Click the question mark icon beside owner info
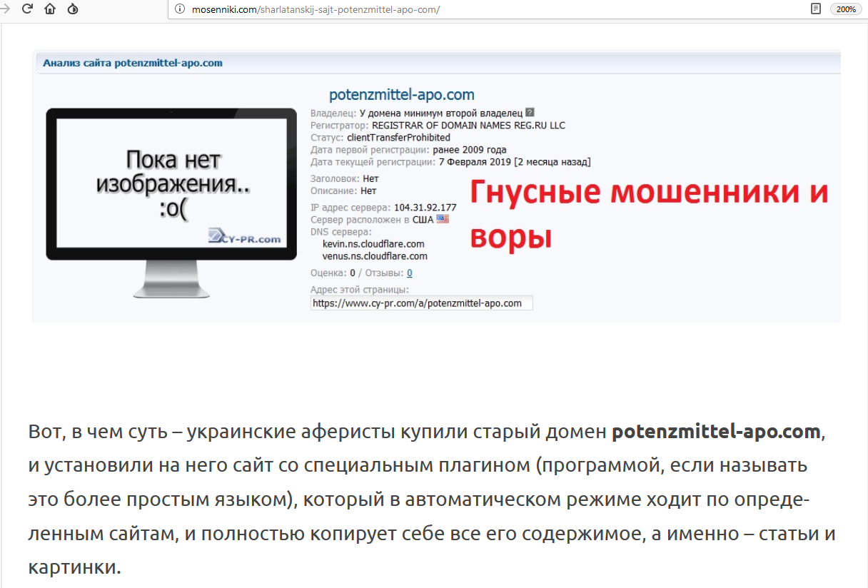868x588 pixels. pyautogui.click(x=530, y=113)
